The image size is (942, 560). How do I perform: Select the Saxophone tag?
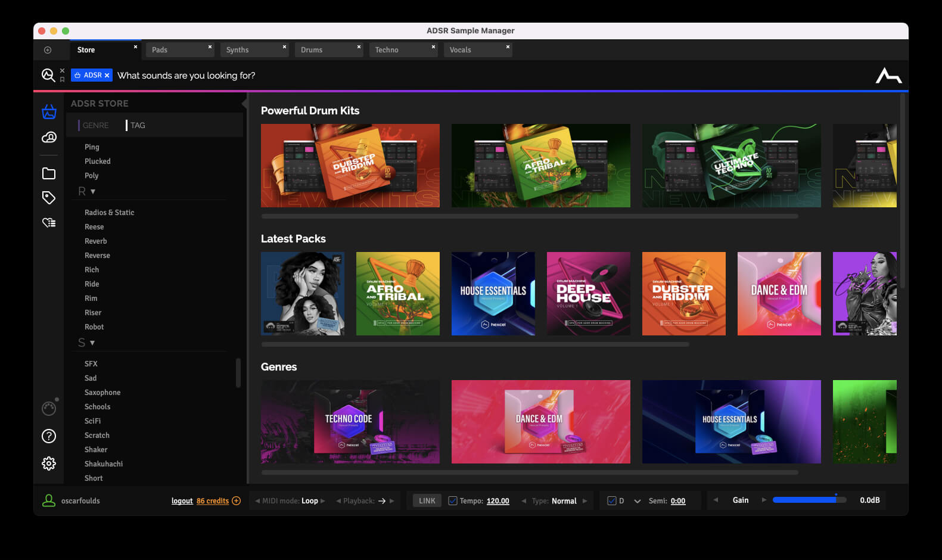click(102, 393)
